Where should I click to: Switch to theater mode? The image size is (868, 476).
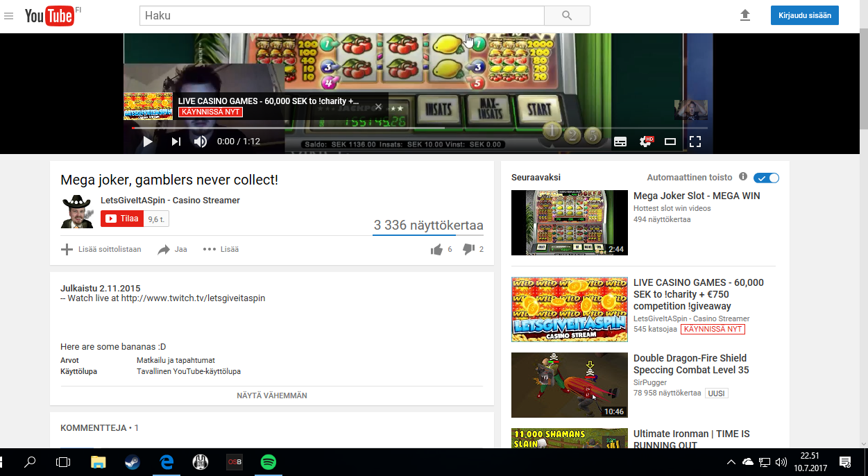click(x=670, y=142)
